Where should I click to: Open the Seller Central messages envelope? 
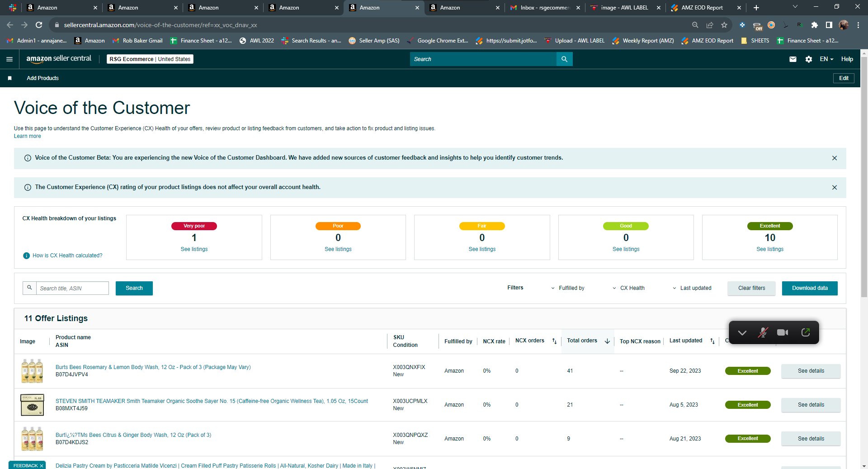(x=793, y=59)
